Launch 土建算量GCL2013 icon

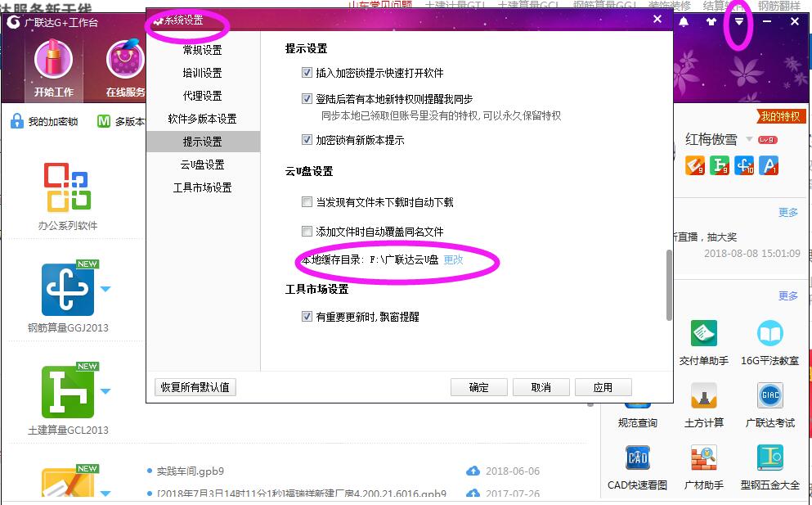tap(67, 391)
